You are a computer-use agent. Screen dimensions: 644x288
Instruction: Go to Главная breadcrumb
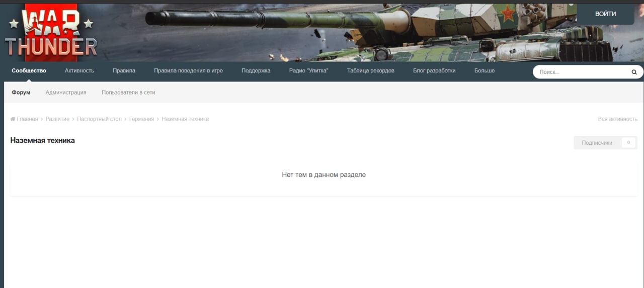27,119
